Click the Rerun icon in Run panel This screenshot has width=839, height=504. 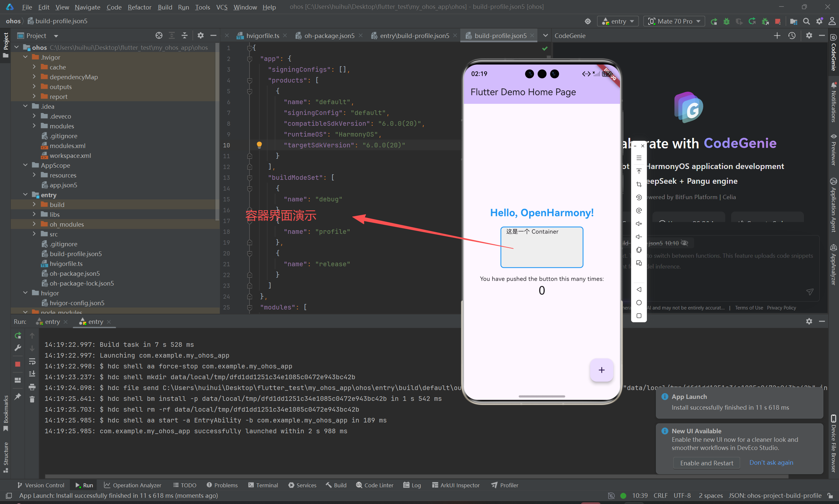(x=18, y=336)
